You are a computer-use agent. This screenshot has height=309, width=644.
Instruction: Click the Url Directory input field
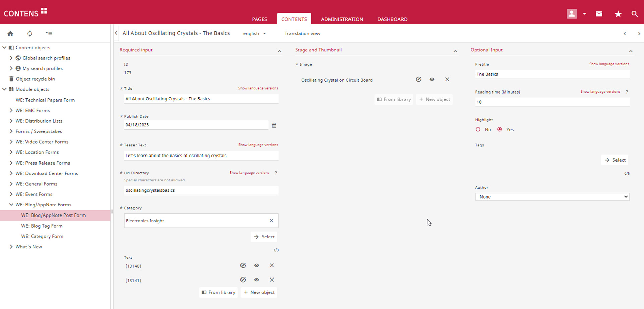pyautogui.click(x=201, y=190)
